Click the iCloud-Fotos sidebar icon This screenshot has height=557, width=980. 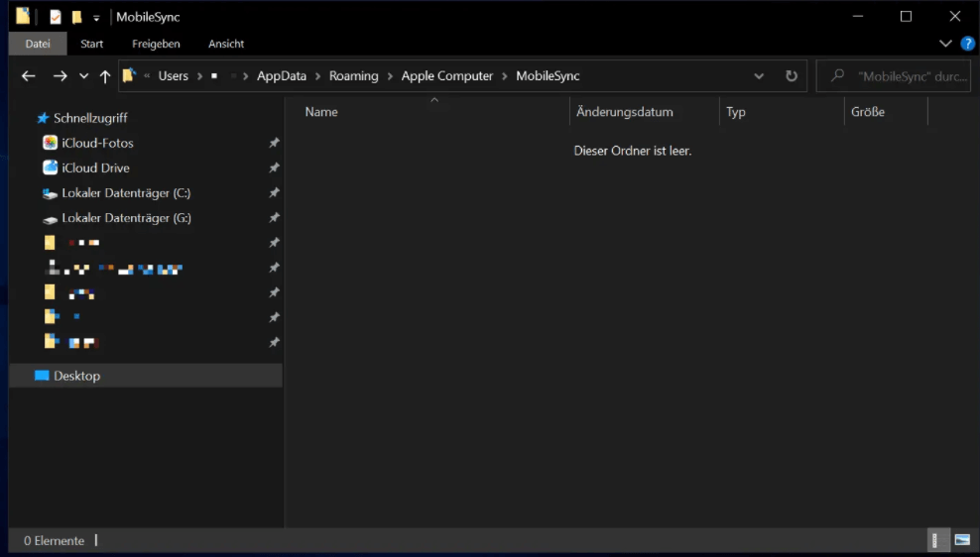(51, 143)
